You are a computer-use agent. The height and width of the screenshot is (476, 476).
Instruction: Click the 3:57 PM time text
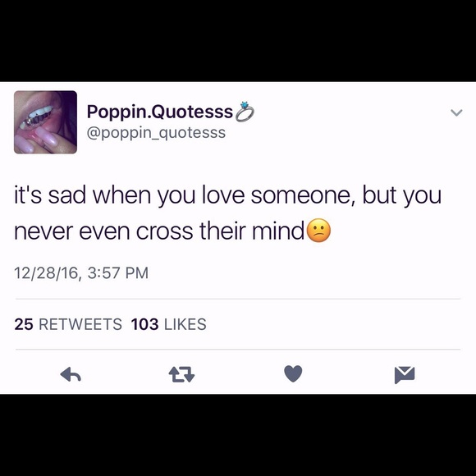(118, 272)
